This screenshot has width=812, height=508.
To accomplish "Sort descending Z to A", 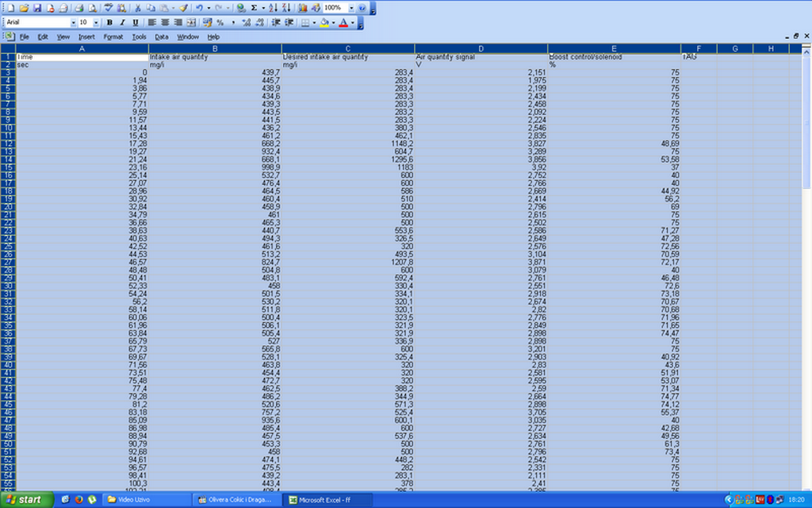I will tap(285, 8).
